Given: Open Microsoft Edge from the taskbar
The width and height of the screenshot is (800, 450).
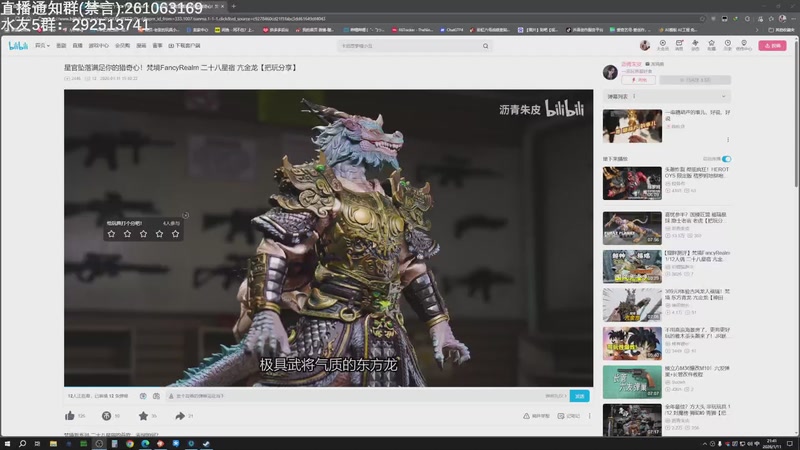Looking at the screenshot, I should point(145,444).
